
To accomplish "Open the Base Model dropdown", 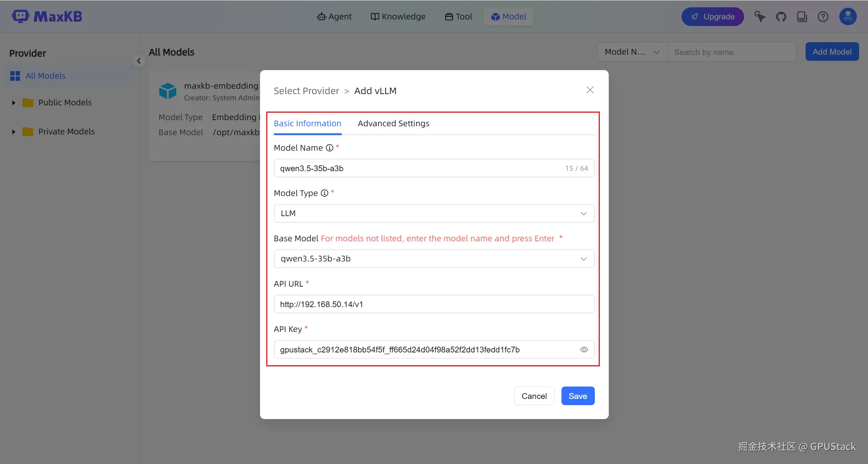I will coord(434,259).
